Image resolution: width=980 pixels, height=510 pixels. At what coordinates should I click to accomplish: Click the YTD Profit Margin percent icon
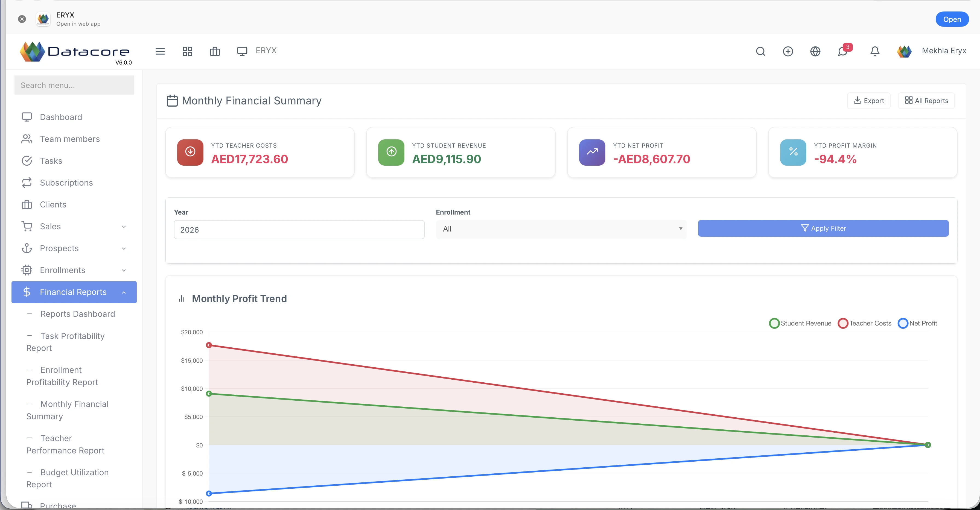pos(793,153)
